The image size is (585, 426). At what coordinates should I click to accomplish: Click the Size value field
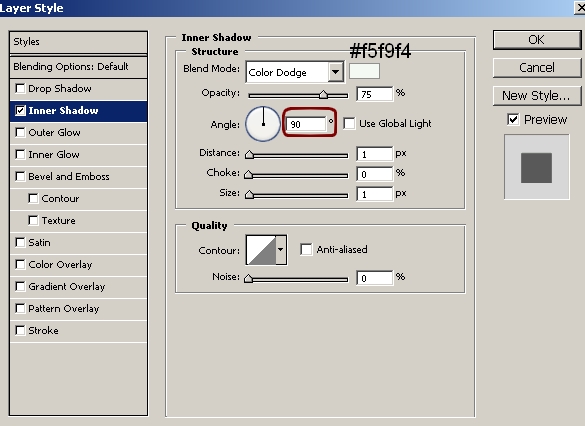point(375,194)
